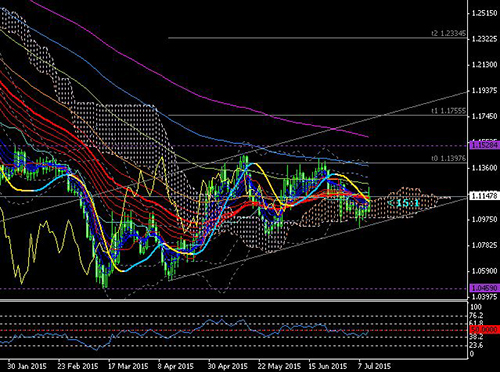Click the 1.13600 price axis label

coord(484,168)
